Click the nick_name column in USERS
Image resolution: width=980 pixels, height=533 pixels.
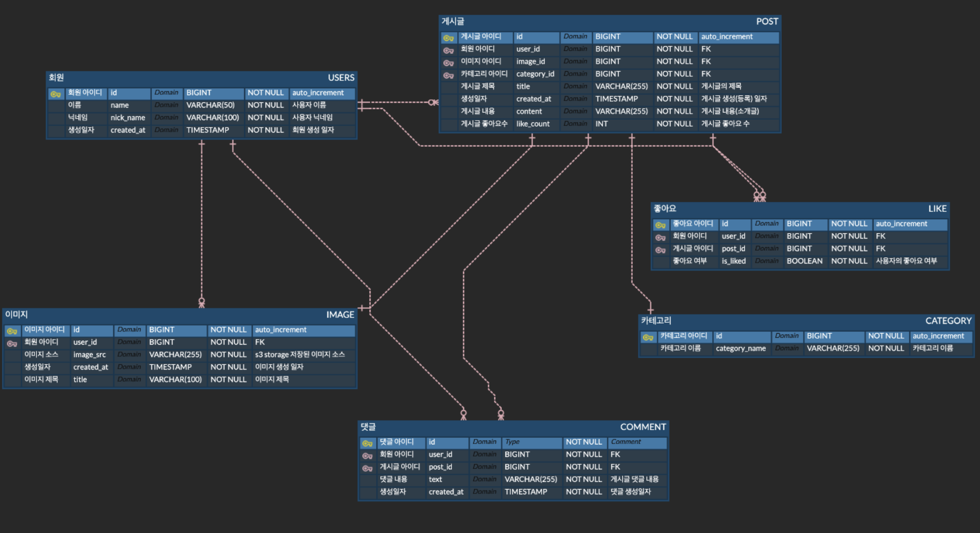coord(128,117)
